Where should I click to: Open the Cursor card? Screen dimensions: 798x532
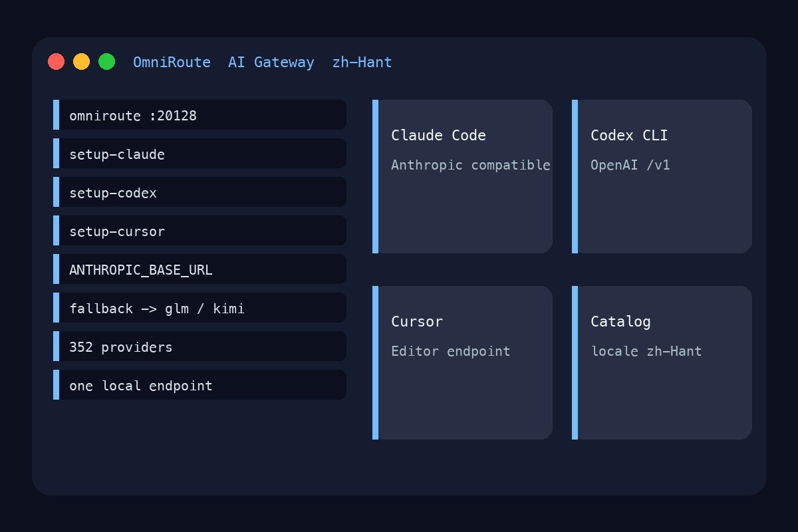[x=462, y=362]
